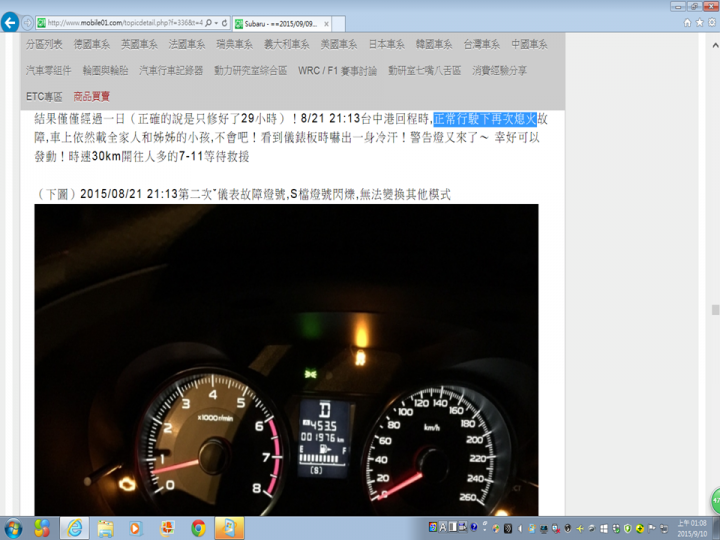
Task: Open the Action Center flag tray icon
Action: tap(652, 529)
